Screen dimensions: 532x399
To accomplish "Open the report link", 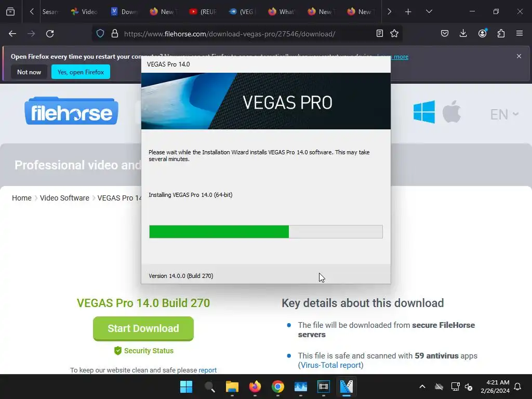I will click(x=208, y=370).
